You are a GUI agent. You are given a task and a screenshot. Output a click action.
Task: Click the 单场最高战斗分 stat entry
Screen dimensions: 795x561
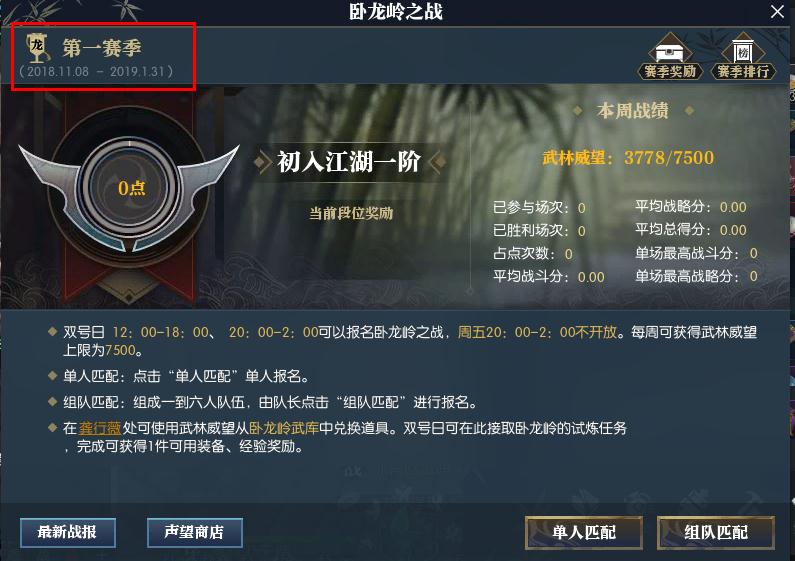(x=697, y=253)
